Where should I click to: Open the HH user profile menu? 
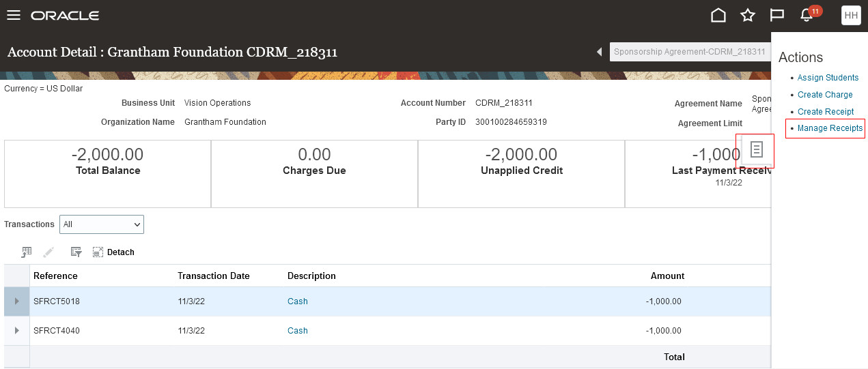click(851, 15)
